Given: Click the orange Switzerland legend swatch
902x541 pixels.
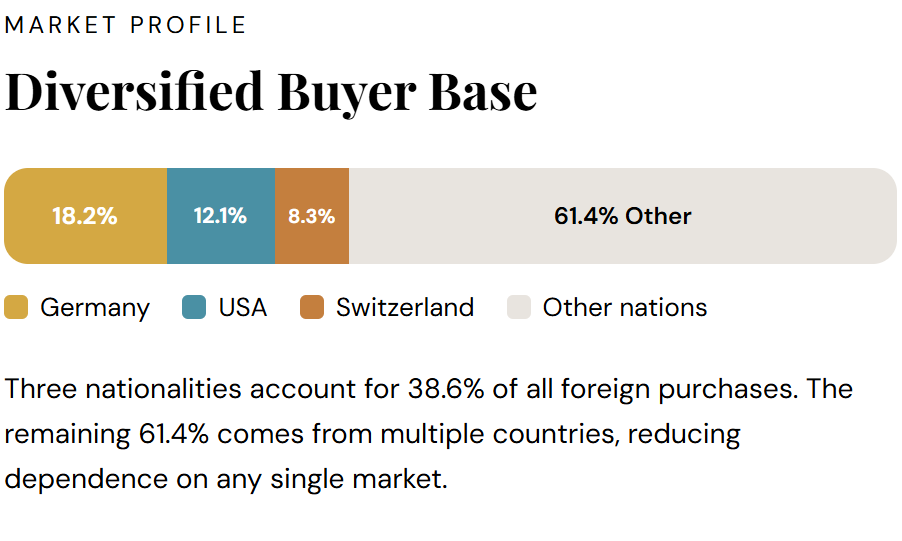Looking at the screenshot, I should (x=312, y=307).
